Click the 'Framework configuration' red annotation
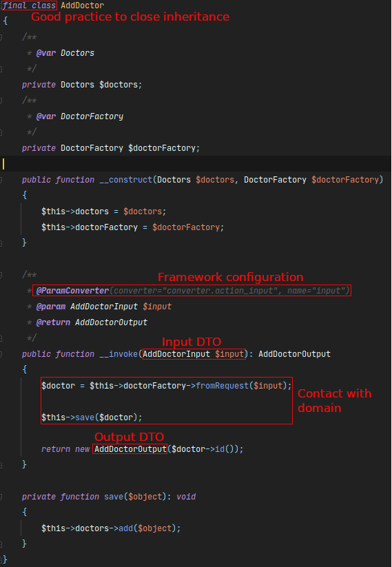The width and height of the screenshot is (392, 567). (x=230, y=278)
